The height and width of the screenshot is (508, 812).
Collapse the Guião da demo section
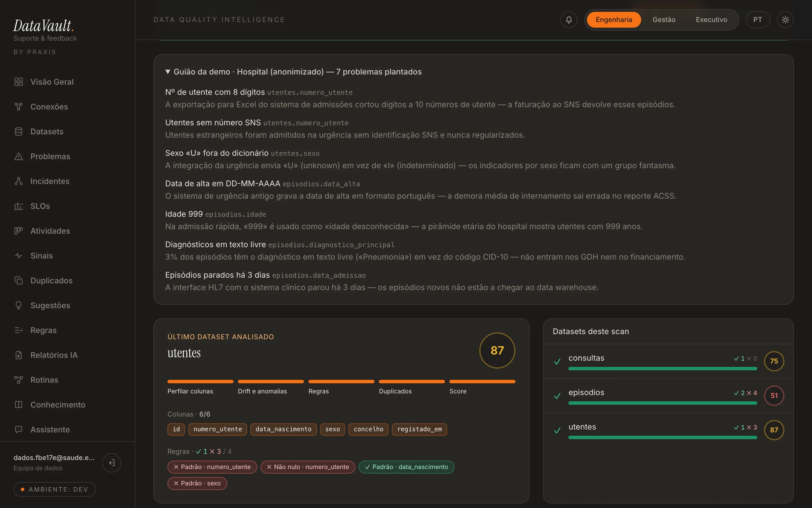point(293,72)
